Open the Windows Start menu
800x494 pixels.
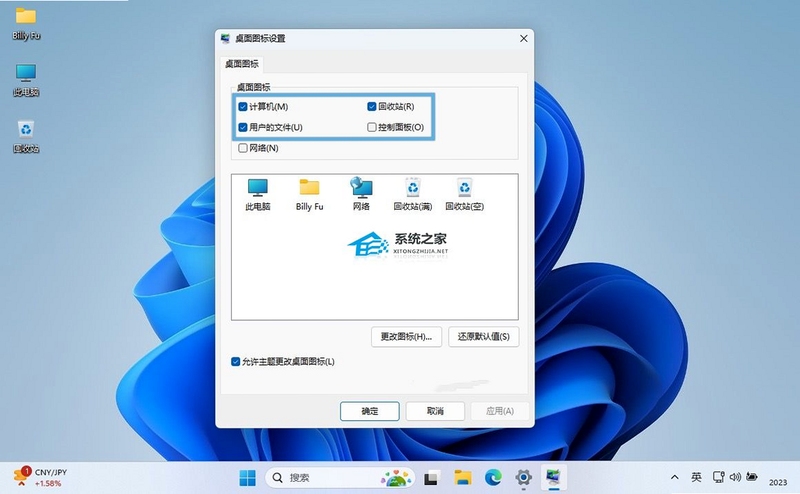coord(247,478)
